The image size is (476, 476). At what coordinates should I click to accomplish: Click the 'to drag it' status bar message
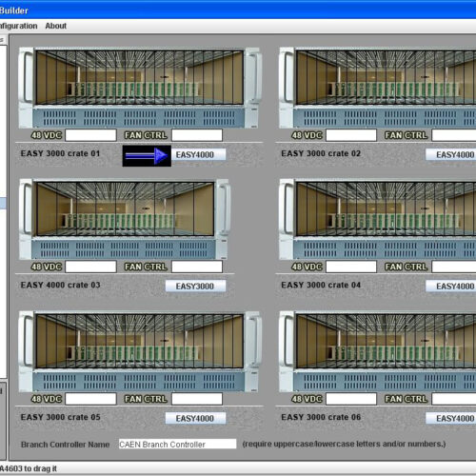click(40, 468)
